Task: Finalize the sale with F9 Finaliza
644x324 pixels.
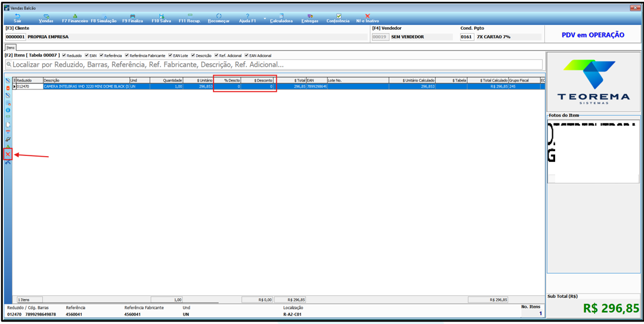Action: coord(132,18)
